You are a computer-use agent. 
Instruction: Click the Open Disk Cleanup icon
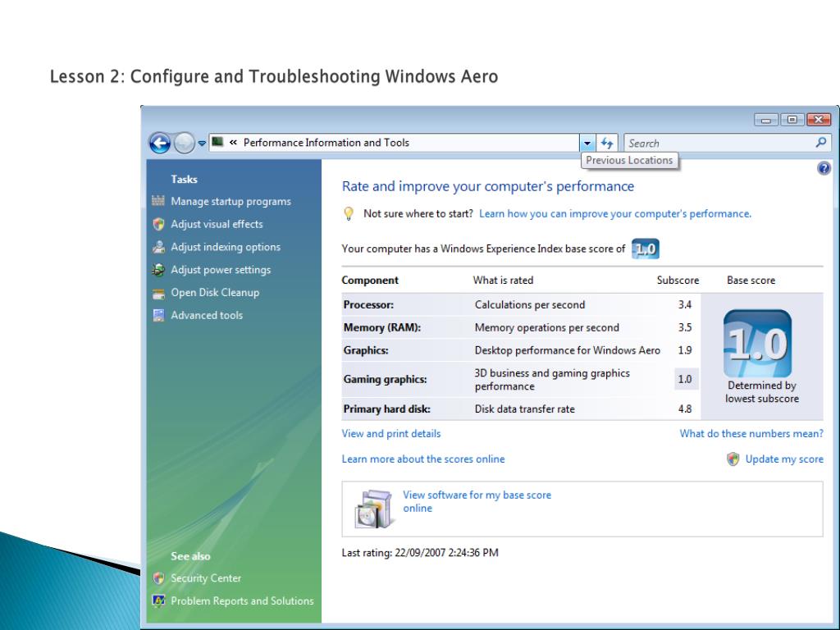(158, 293)
